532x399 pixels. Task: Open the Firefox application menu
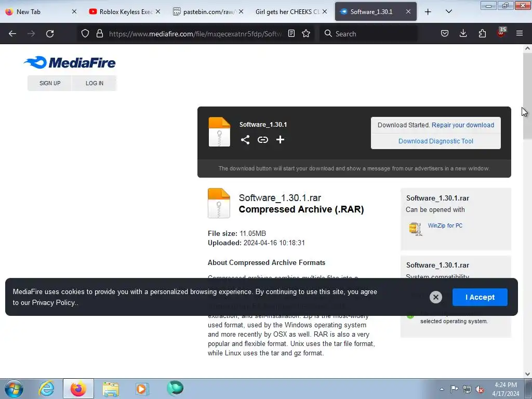520,33
